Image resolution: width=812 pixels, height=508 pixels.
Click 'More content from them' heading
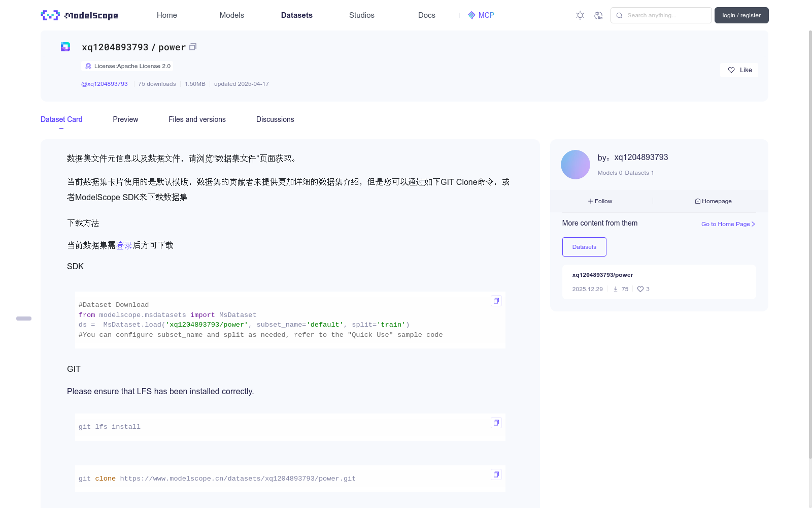(600, 223)
